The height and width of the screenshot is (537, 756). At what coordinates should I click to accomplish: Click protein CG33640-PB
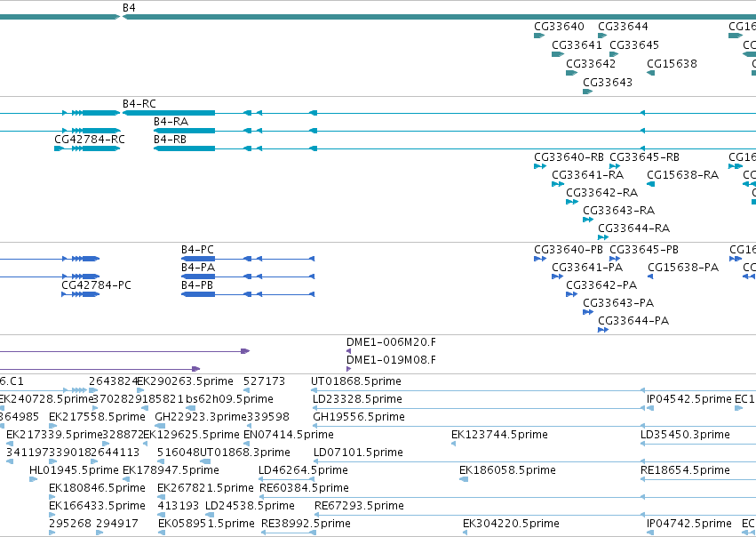(x=569, y=250)
